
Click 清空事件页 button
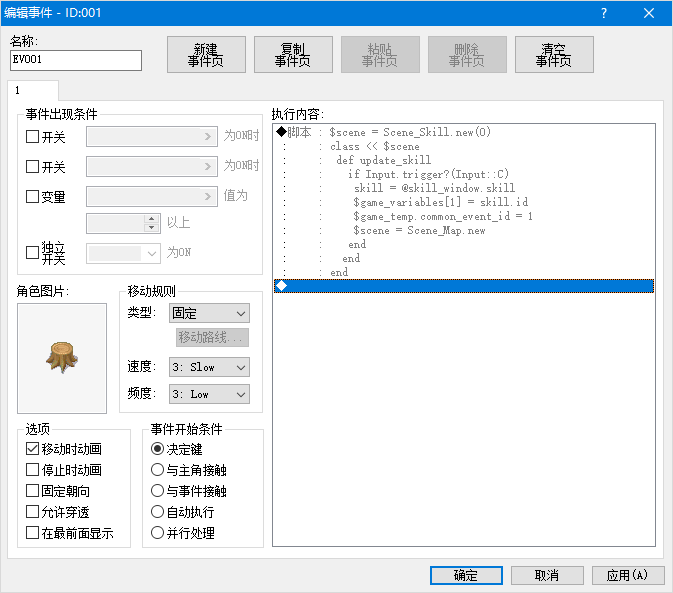click(554, 54)
